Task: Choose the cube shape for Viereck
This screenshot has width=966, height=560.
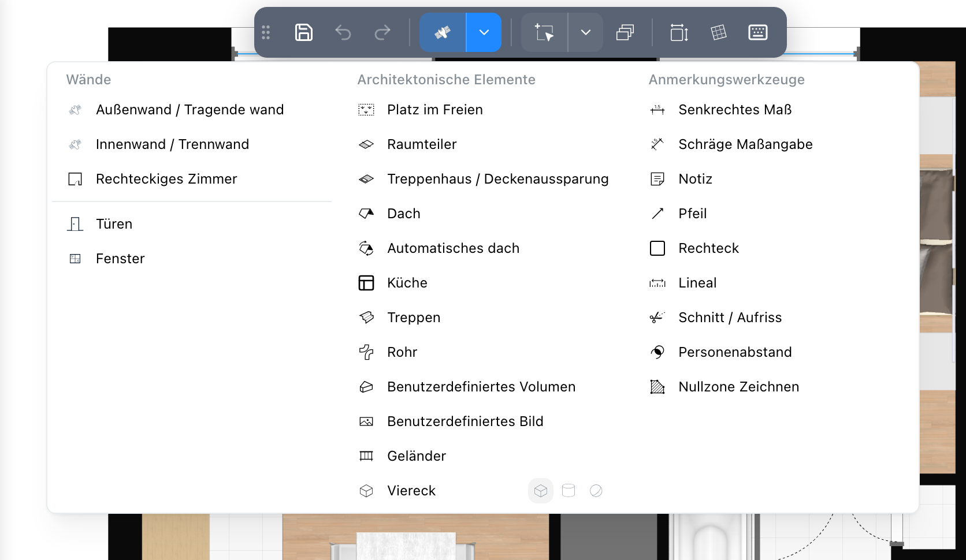Action: tap(541, 491)
